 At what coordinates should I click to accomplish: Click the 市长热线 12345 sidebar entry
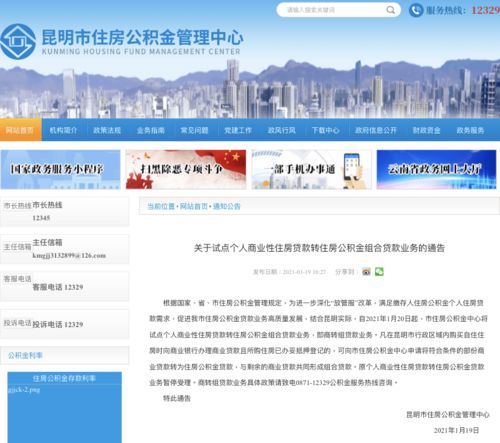[x=64, y=211]
